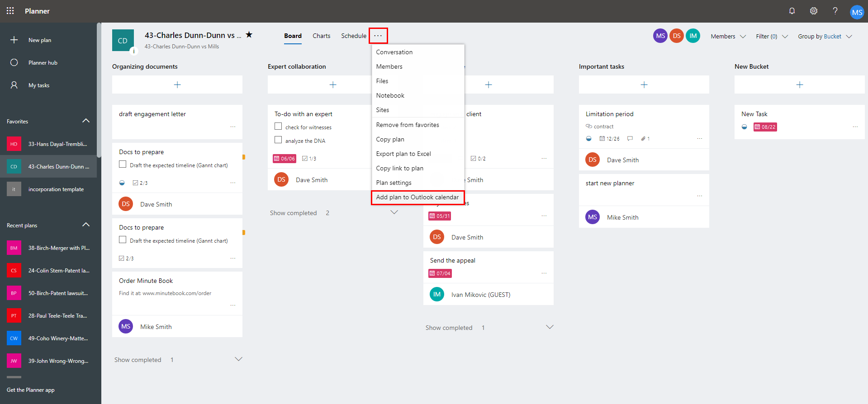
Task: Open more options on Order Minute Book card
Action: pyautogui.click(x=233, y=305)
